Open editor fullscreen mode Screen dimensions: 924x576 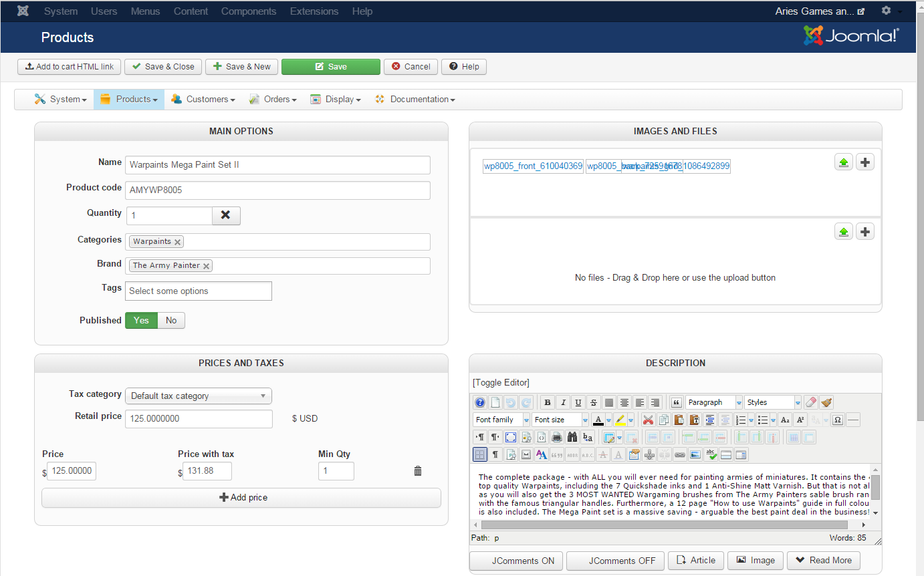coord(511,437)
